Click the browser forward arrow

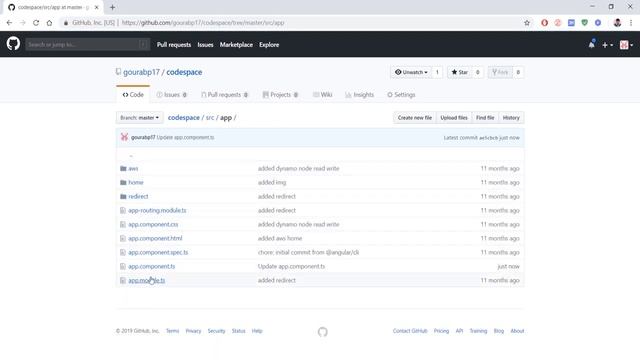(22, 23)
